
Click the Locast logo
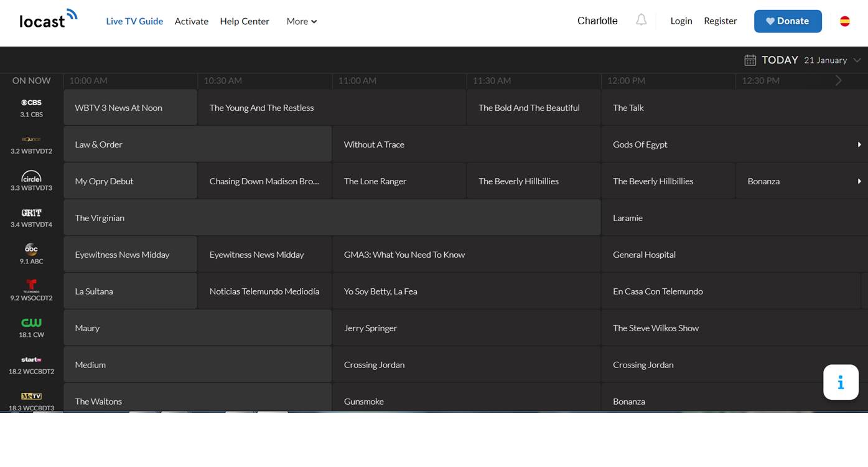(x=49, y=19)
